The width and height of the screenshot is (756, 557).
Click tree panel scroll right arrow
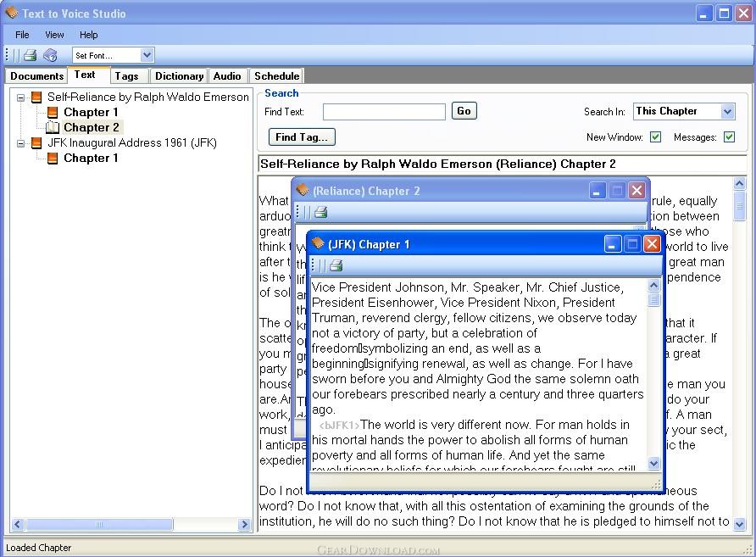(244, 524)
